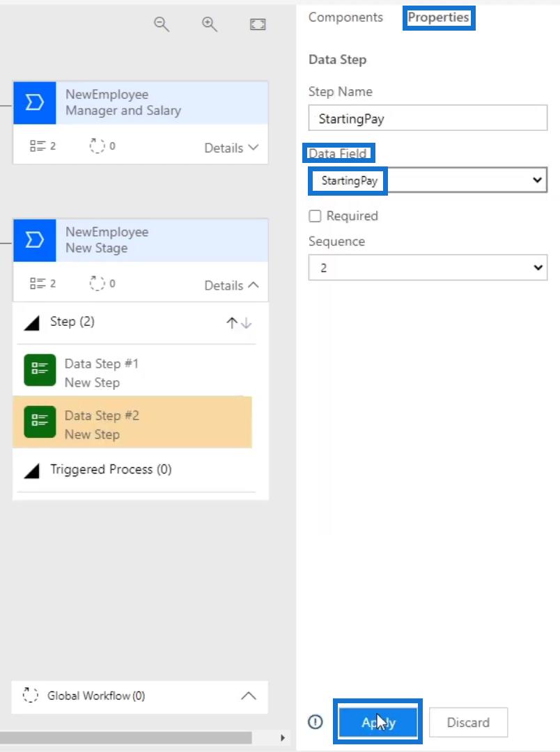Click steps count icon in New Stage
Image resolution: width=560 pixels, height=752 pixels.
[38, 283]
